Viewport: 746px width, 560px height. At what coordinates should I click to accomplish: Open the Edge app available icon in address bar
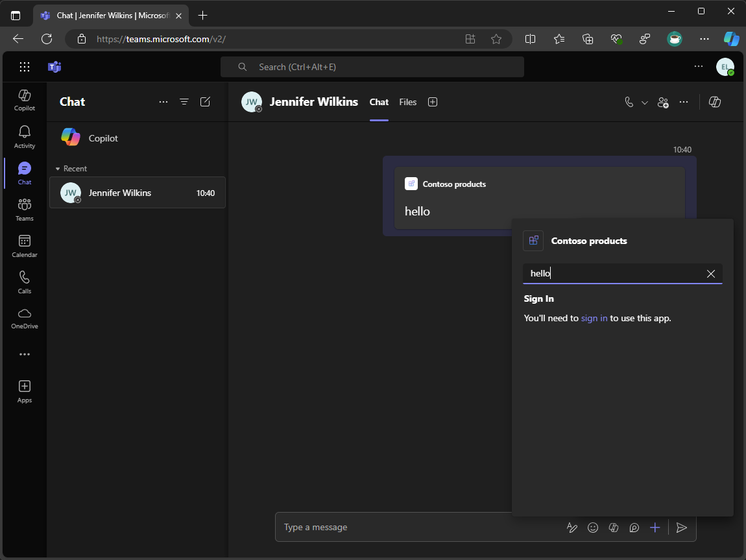pyautogui.click(x=470, y=39)
